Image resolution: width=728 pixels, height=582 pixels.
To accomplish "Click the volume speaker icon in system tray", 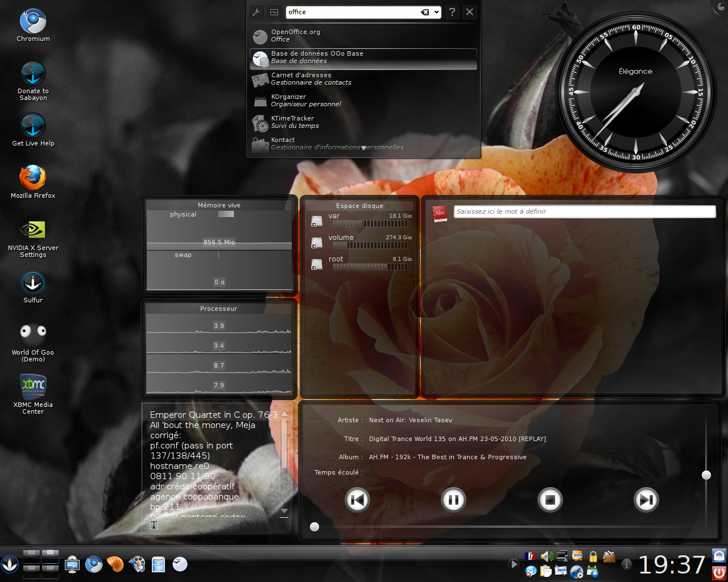I will 547,556.
